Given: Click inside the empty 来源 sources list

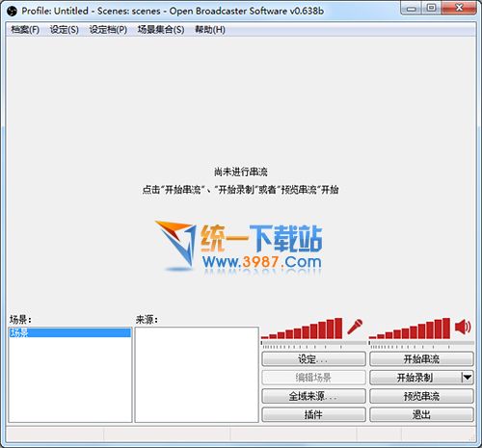Looking at the screenshot, I should (x=197, y=375).
